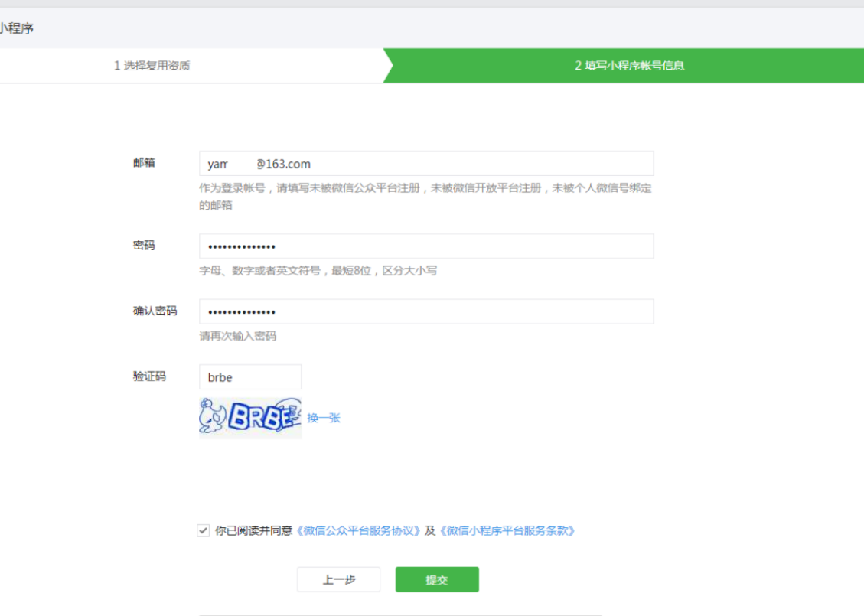Click the 小程序 page header title

17,28
